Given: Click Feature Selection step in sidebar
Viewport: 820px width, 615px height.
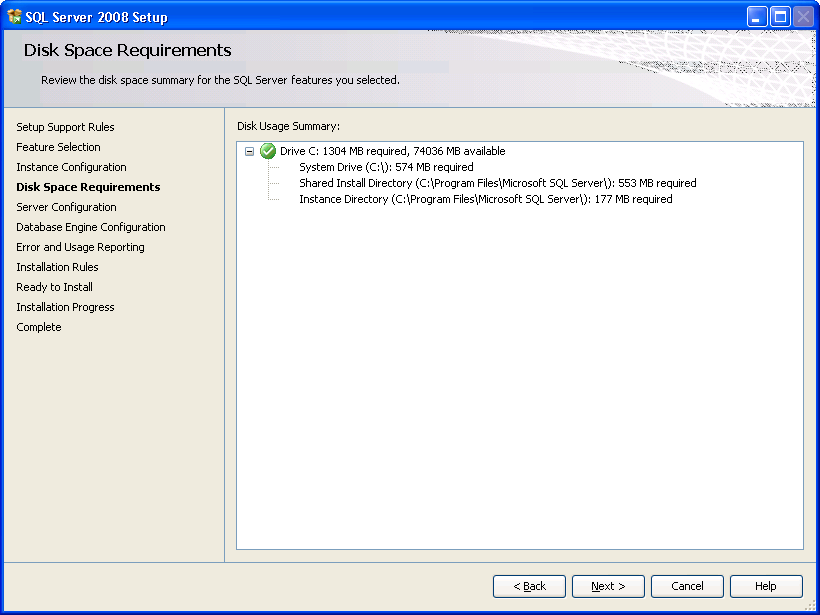Looking at the screenshot, I should coord(59,147).
